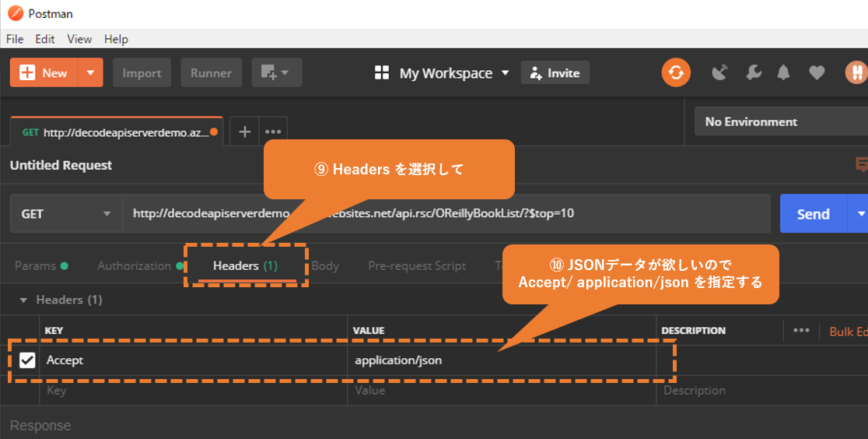Image resolution: width=868 pixels, height=439 pixels.
Task: Send the request
Action: tap(814, 213)
